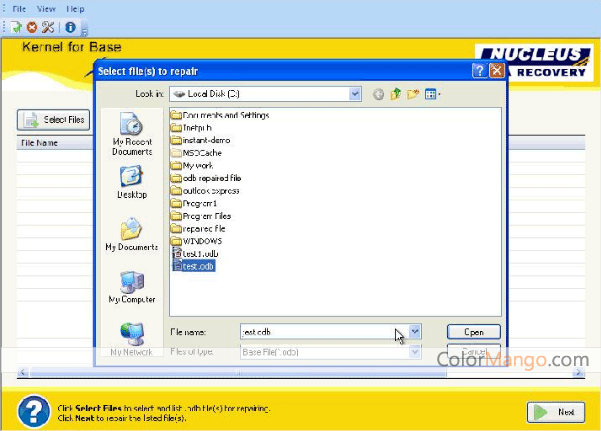Open My Network in places bar
601x431 pixels.
coord(131,339)
